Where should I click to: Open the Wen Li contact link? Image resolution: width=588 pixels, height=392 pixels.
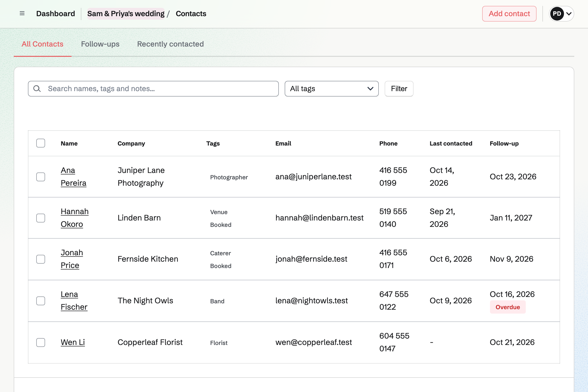coord(73,342)
